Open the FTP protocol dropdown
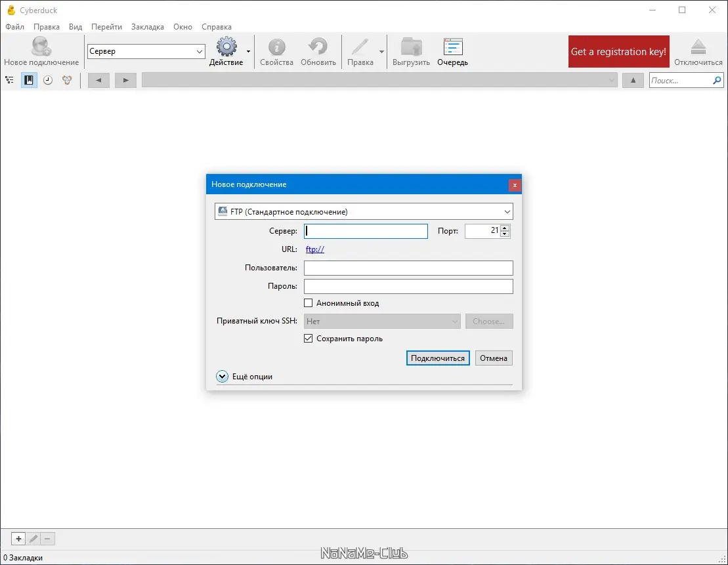Viewport: 728px width, 565px height. 364,212
